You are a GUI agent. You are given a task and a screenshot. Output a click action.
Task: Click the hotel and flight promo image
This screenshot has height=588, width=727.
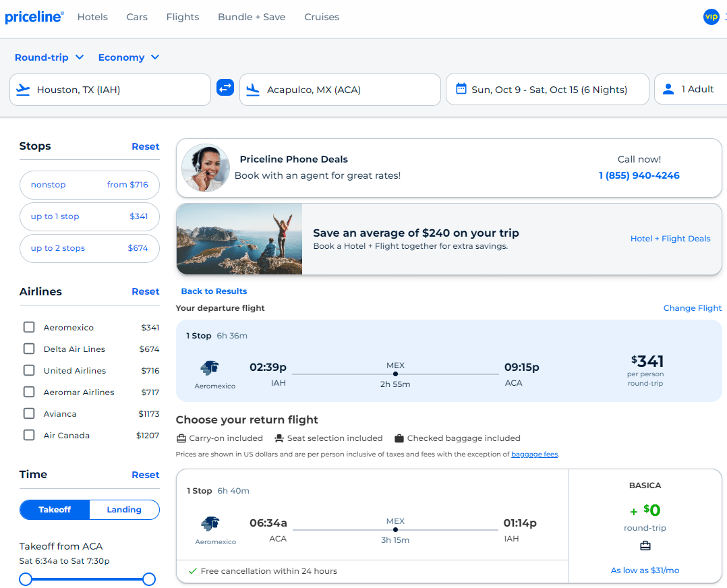pos(239,239)
